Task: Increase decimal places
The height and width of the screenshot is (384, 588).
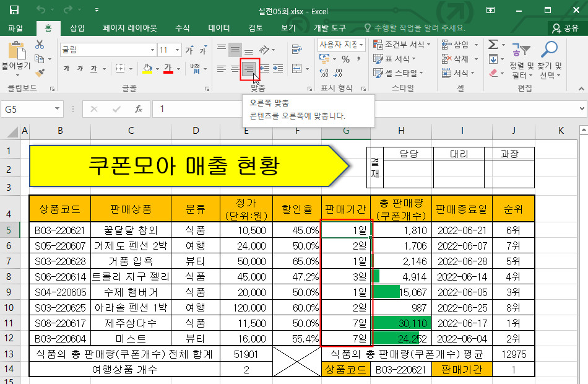Action: pos(324,73)
